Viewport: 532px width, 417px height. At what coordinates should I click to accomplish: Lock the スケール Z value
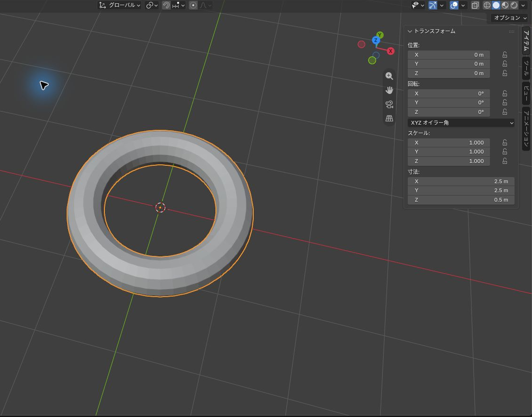505,161
